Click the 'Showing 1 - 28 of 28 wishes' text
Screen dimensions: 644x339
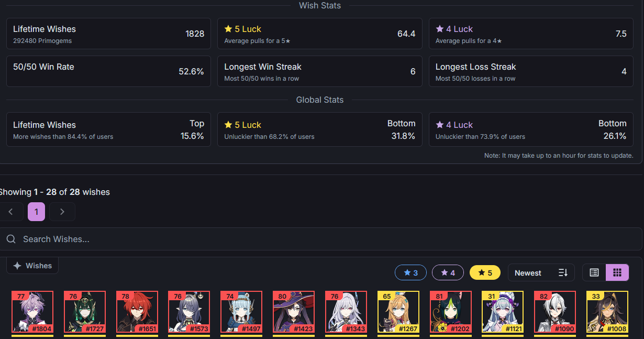point(54,192)
